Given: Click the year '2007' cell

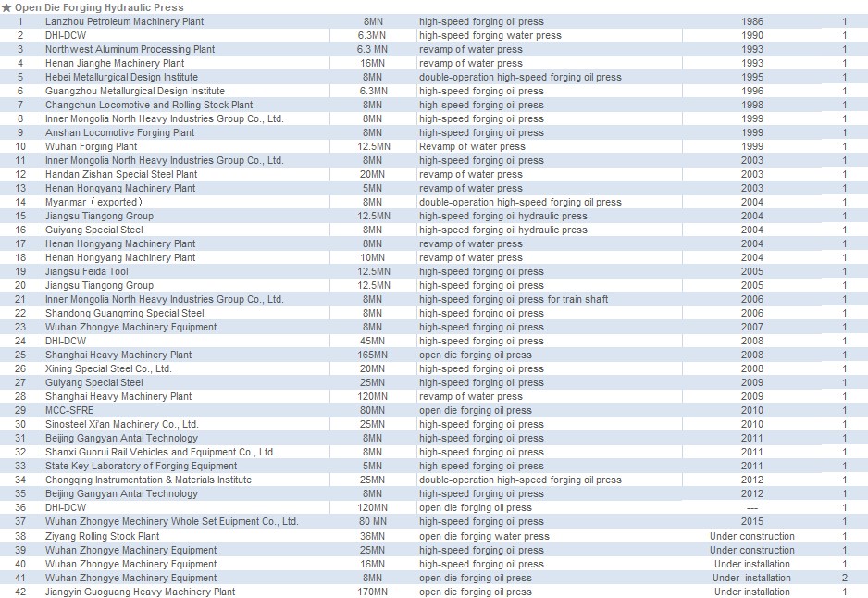Looking at the screenshot, I should pyautogui.click(x=752, y=328).
